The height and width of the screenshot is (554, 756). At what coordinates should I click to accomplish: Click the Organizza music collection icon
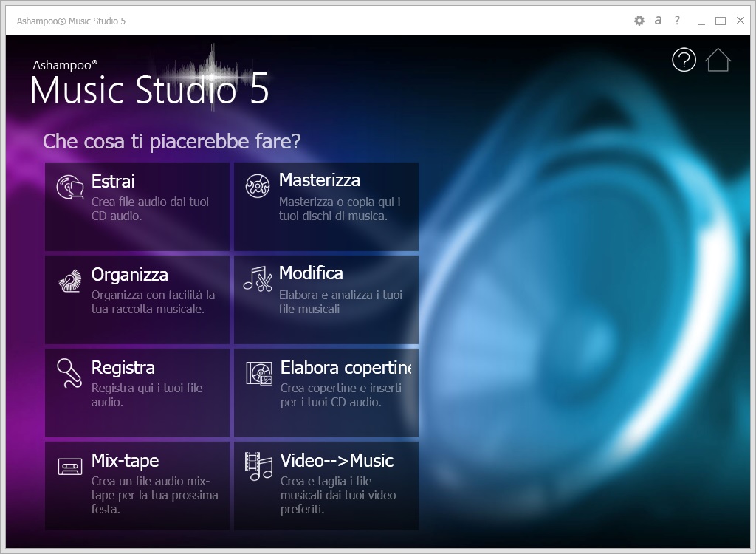(x=70, y=281)
